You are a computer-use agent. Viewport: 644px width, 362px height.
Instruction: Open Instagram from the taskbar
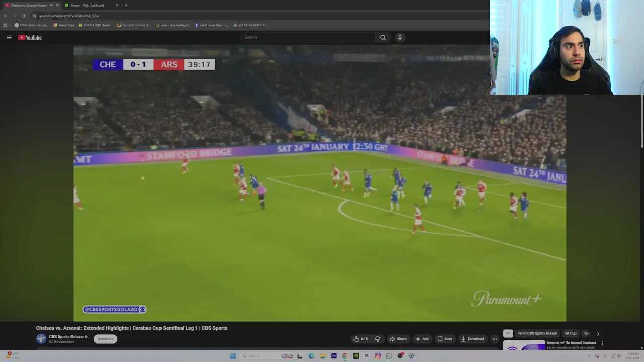[378, 356]
